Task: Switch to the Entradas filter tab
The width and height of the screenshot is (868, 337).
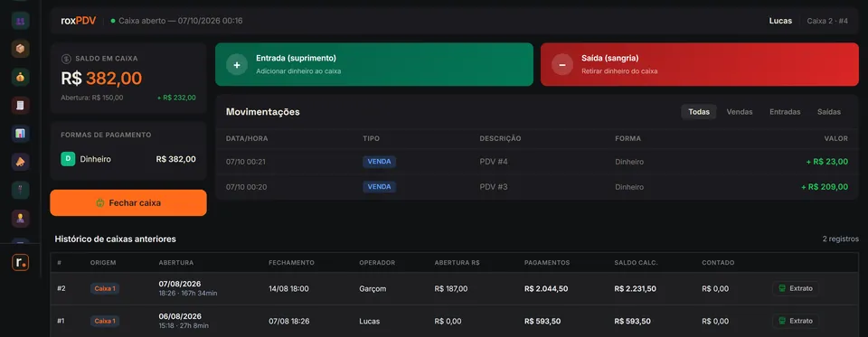Action: (785, 112)
